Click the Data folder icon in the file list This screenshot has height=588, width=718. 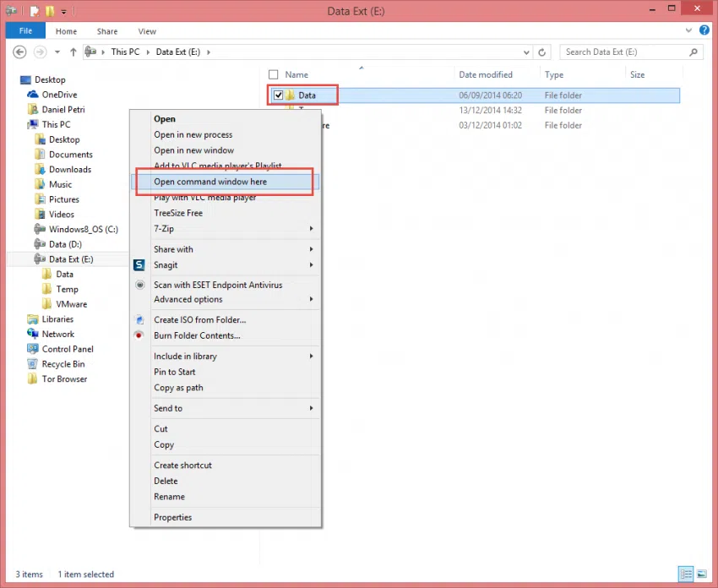pyautogui.click(x=291, y=95)
